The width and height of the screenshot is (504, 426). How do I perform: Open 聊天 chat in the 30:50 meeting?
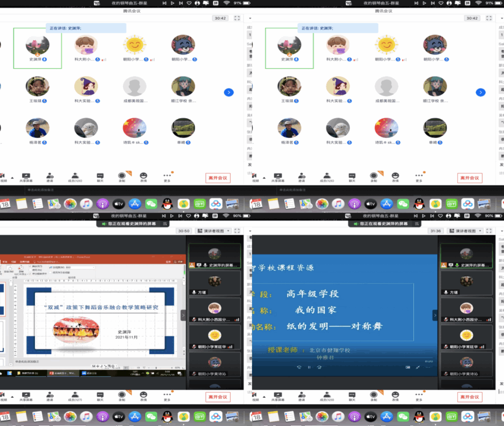(x=100, y=396)
